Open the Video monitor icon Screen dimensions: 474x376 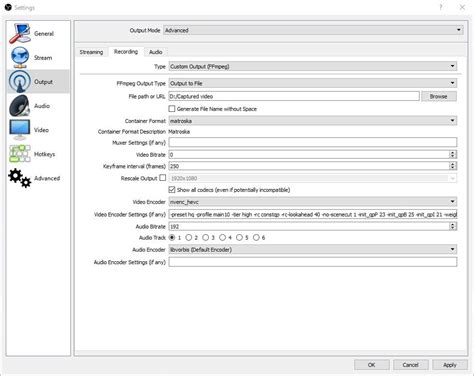(20, 130)
